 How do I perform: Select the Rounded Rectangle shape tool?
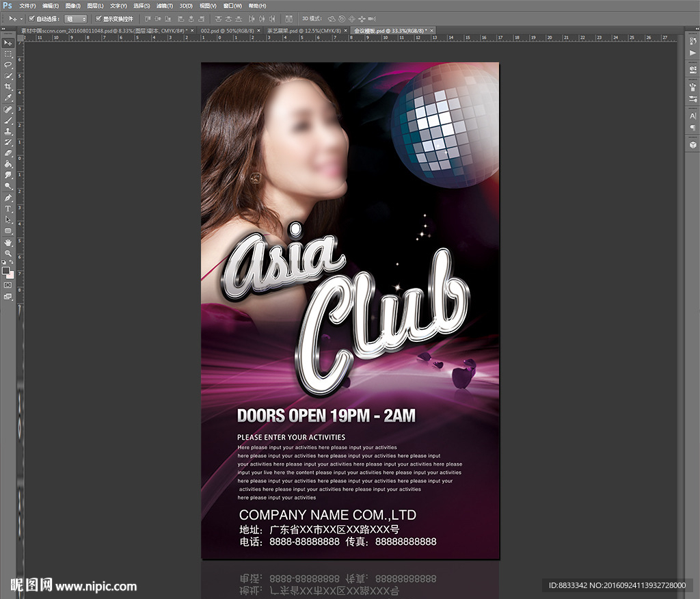[x=8, y=230]
